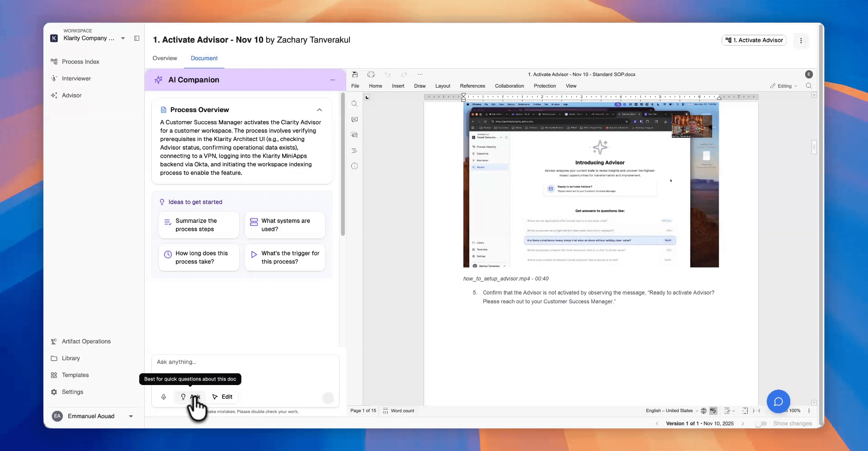The height and width of the screenshot is (451, 868).
Task: Open Templates from the sidebar
Action: (x=70, y=375)
